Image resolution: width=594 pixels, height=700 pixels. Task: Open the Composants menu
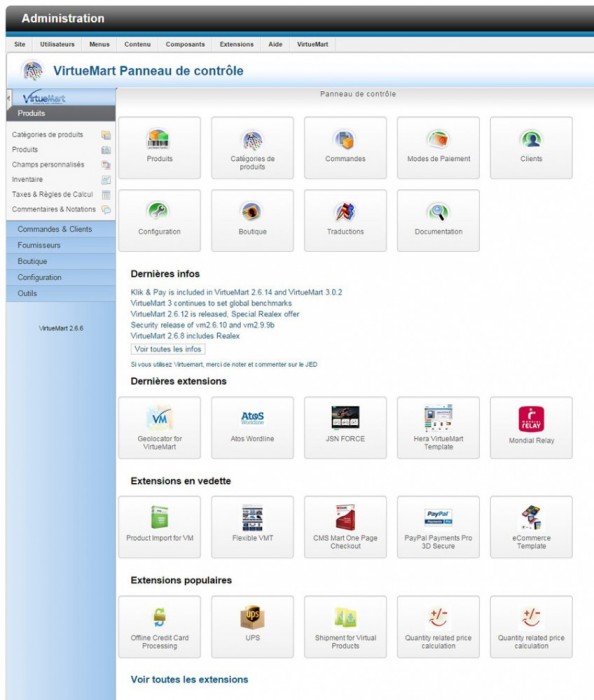point(185,44)
